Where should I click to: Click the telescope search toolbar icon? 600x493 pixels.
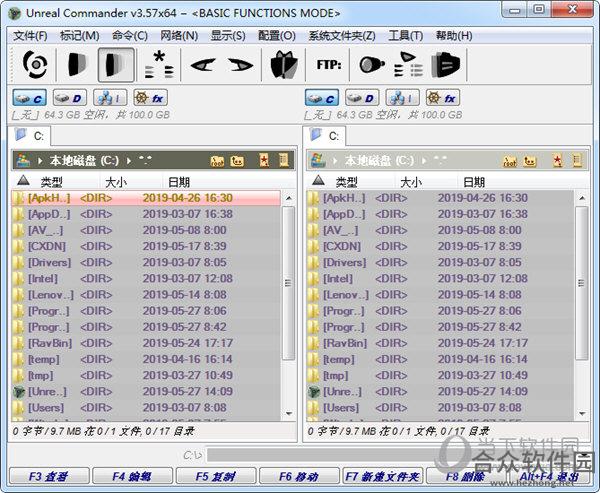coord(372,65)
